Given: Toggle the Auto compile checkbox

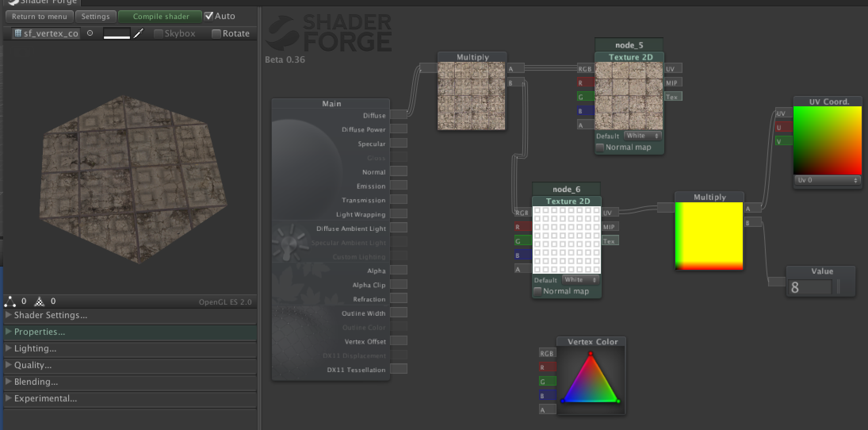Looking at the screenshot, I should point(209,16).
